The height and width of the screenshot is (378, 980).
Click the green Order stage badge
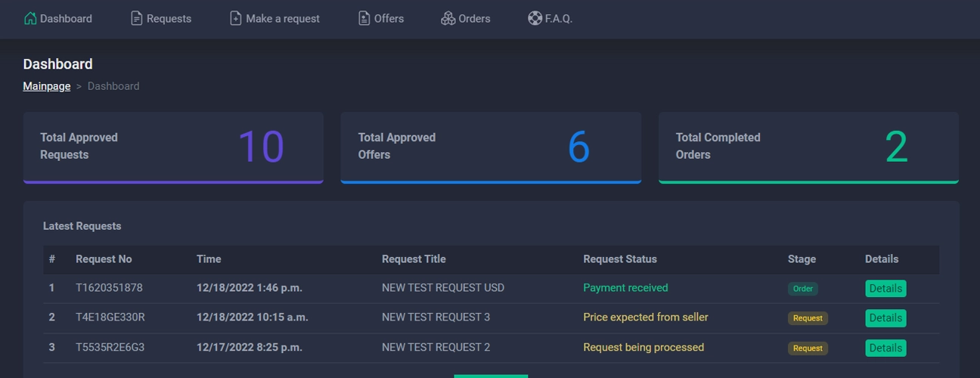tap(803, 289)
